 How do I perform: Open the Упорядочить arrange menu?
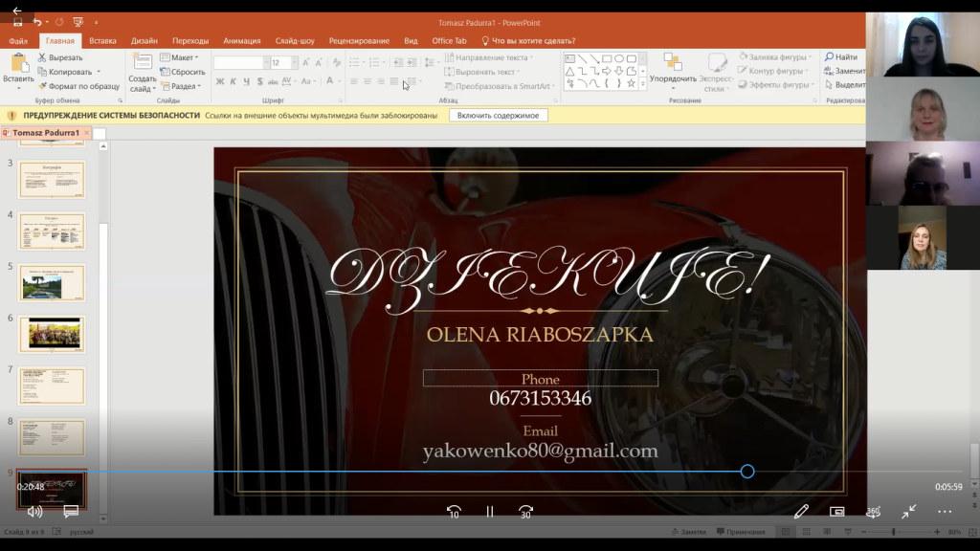(x=673, y=71)
